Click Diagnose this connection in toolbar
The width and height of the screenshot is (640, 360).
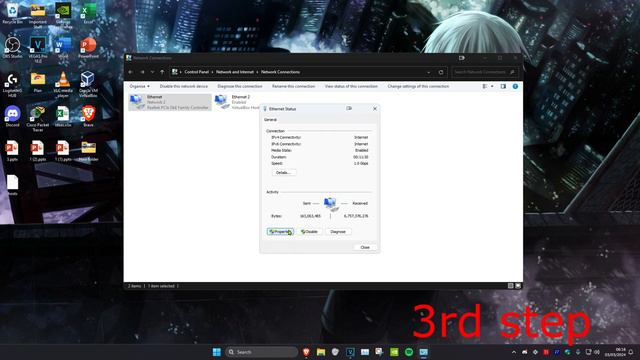coord(240,86)
